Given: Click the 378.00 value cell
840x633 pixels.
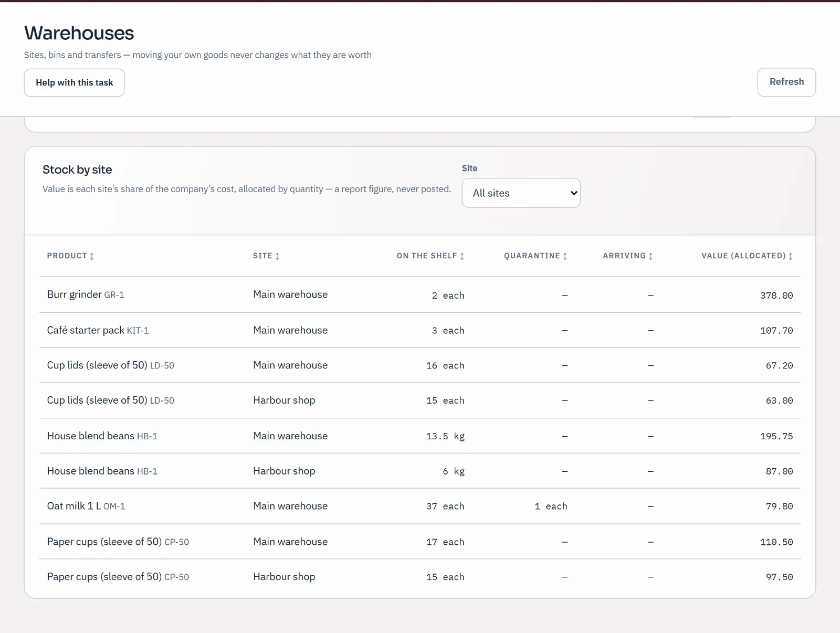Looking at the screenshot, I should pos(776,296).
